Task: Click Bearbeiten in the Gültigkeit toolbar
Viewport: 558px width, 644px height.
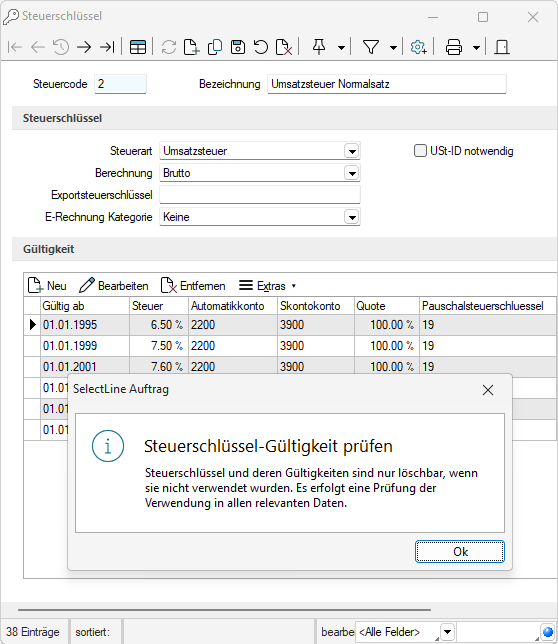Action: (x=114, y=285)
